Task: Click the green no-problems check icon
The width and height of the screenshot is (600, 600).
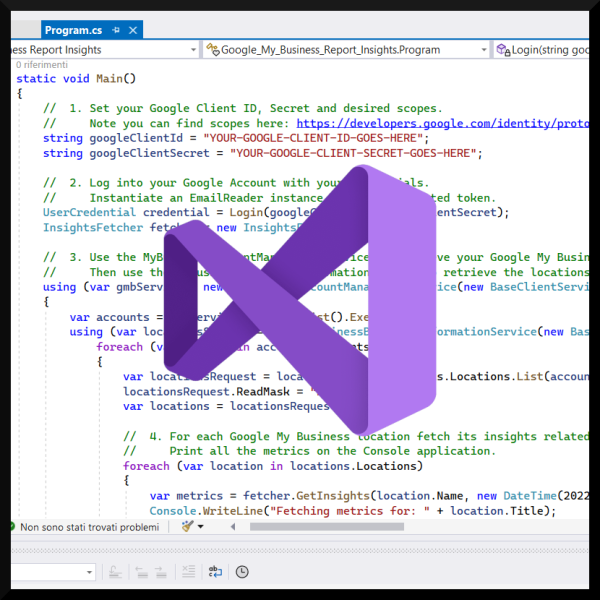Action: [12, 527]
